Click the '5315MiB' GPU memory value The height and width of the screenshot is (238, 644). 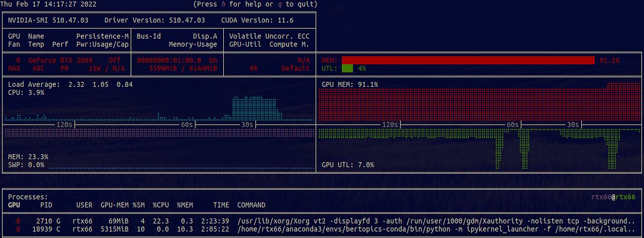(x=114, y=229)
